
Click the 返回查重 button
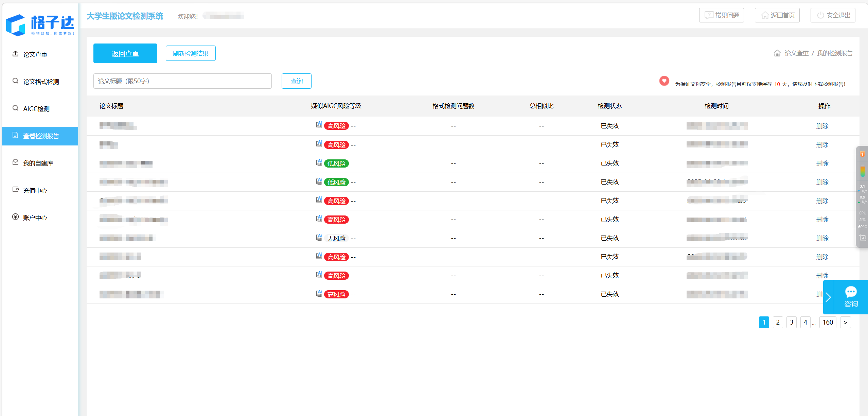[x=125, y=53]
